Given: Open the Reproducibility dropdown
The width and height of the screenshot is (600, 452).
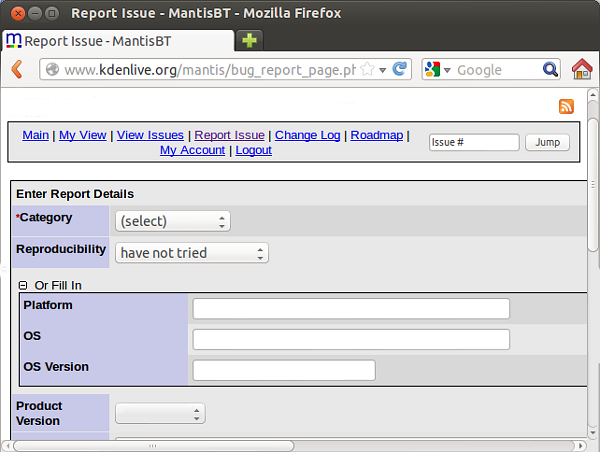Looking at the screenshot, I should click(191, 253).
